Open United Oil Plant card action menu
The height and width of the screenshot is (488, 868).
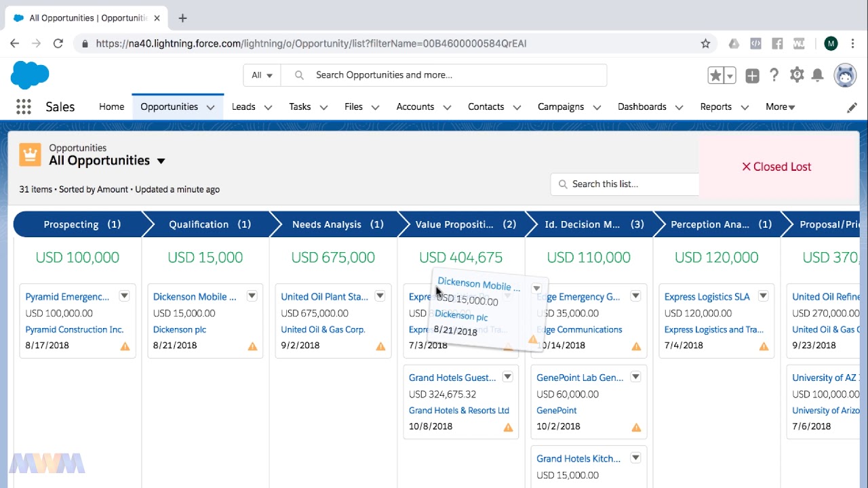380,296
